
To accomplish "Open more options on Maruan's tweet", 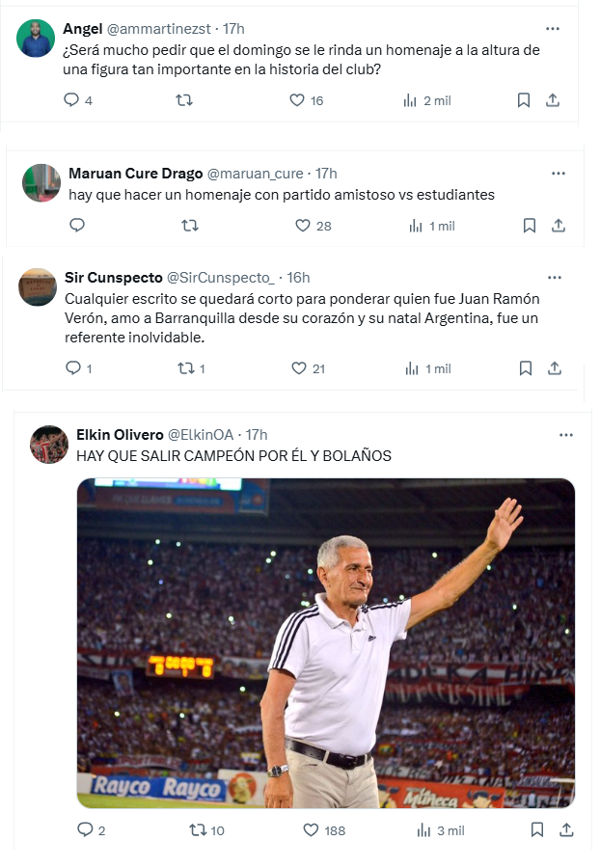I will [x=558, y=174].
